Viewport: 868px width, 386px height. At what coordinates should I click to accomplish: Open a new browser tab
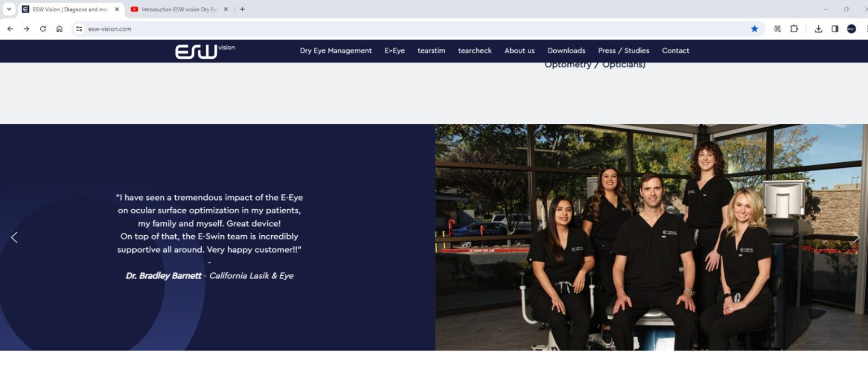pos(242,9)
